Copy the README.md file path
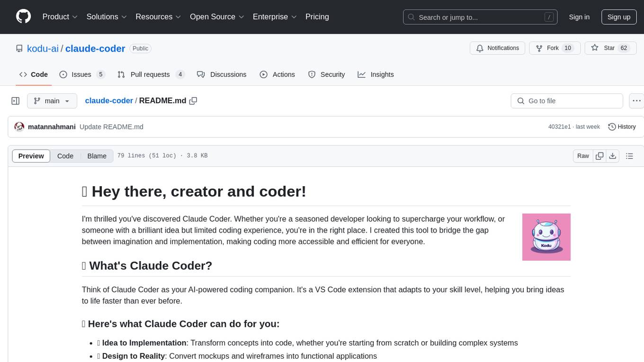Viewport: 644px width, 362px height. [193, 101]
